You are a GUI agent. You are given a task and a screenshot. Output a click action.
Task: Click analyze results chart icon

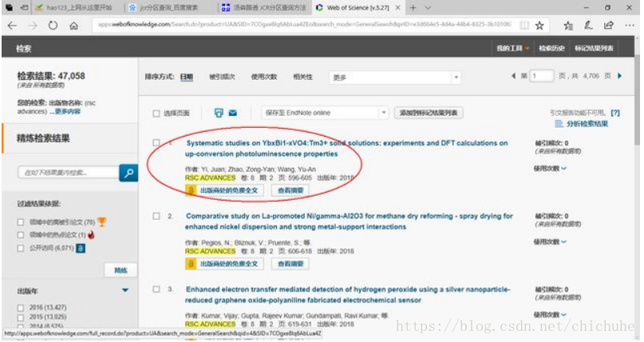[559, 124]
